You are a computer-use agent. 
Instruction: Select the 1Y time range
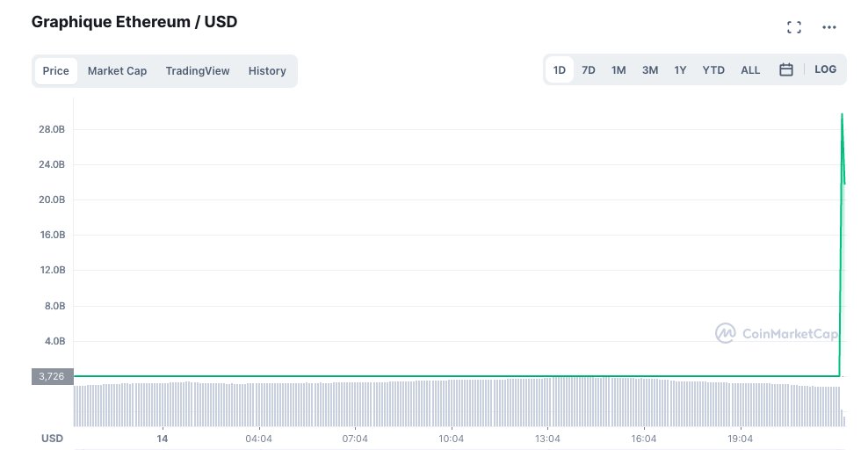[x=680, y=70]
